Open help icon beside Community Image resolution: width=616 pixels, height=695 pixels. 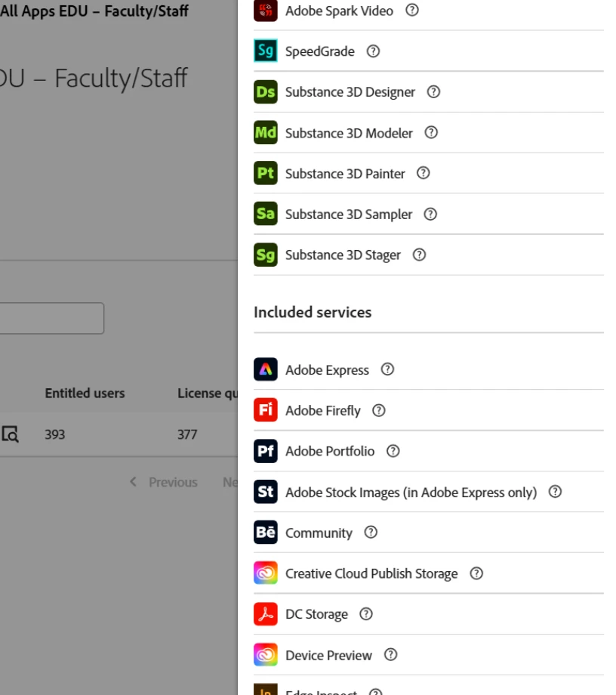pos(371,532)
